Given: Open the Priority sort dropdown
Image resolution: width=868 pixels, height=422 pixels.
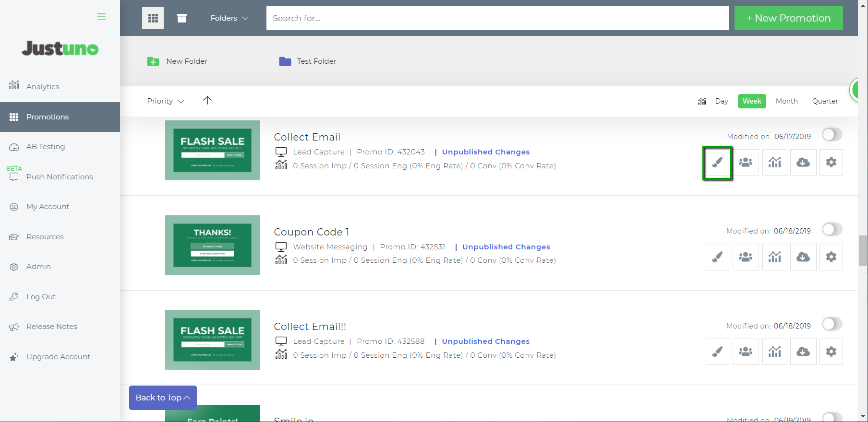Looking at the screenshot, I should point(165,101).
